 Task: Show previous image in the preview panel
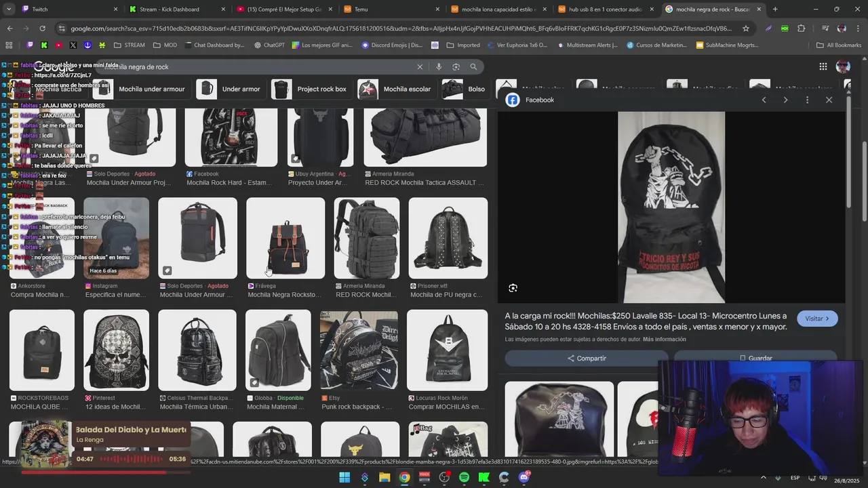tap(764, 100)
